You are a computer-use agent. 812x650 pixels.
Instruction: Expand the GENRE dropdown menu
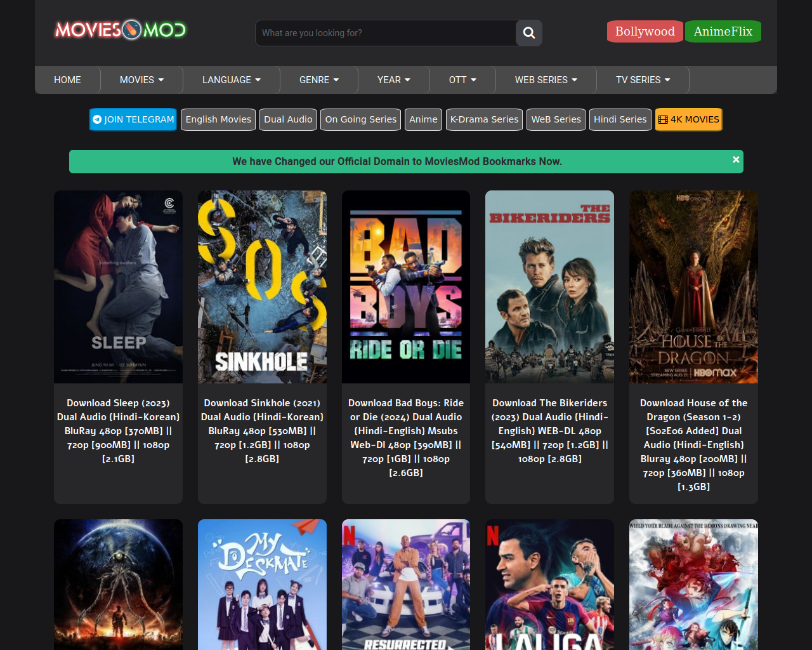coord(319,80)
